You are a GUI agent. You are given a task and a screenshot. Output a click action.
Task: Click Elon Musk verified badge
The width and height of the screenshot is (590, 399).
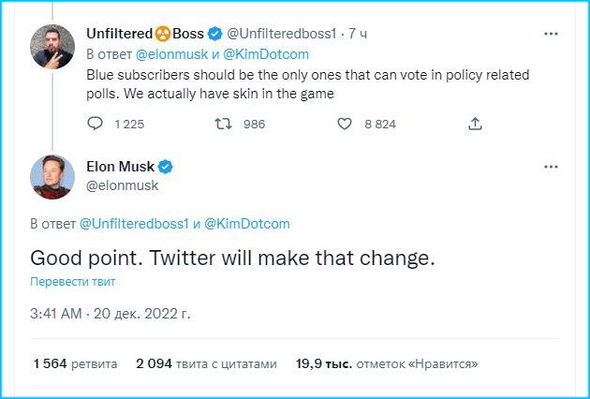tap(166, 166)
